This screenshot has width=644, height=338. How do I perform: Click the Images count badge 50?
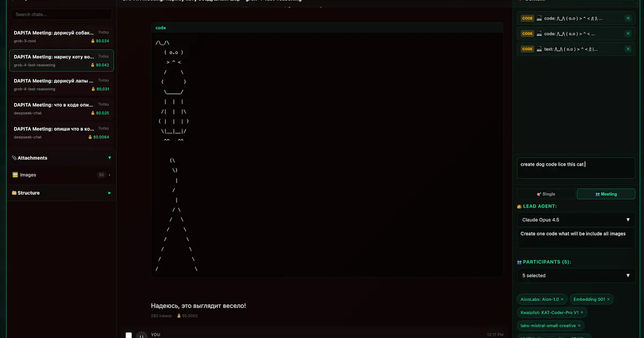tap(101, 175)
